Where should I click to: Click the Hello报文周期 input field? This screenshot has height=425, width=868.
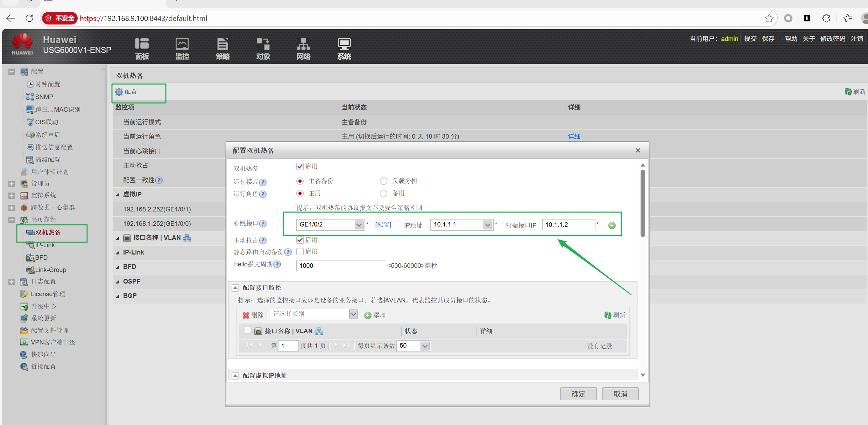coord(340,266)
